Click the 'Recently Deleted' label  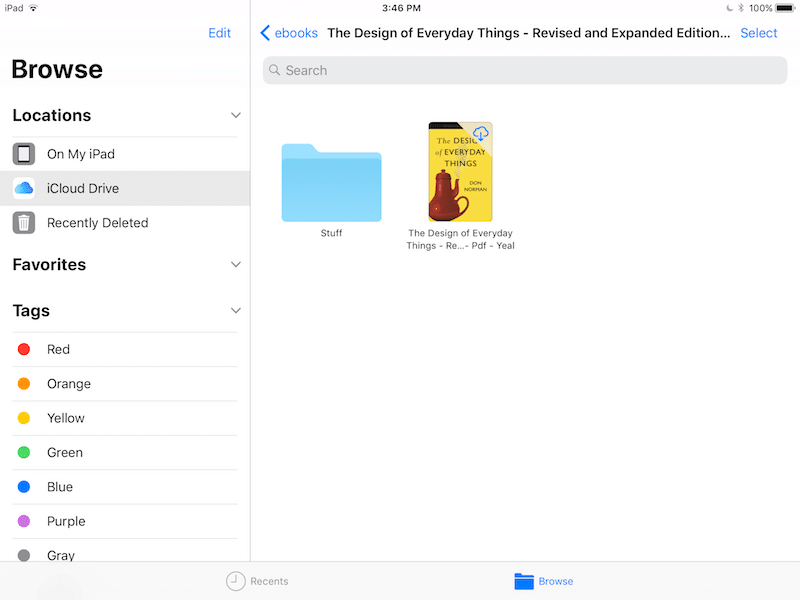tap(97, 223)
